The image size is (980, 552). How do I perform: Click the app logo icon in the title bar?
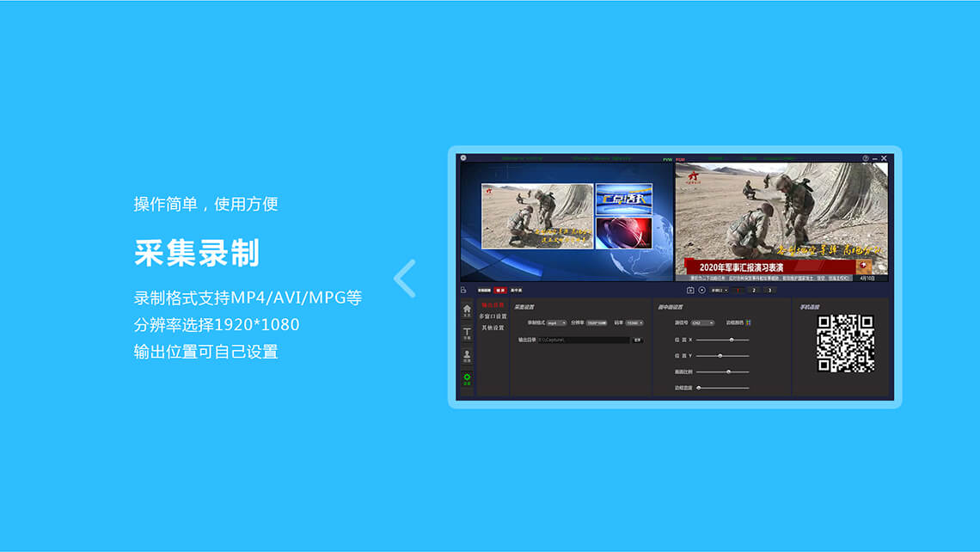[463, 158]
